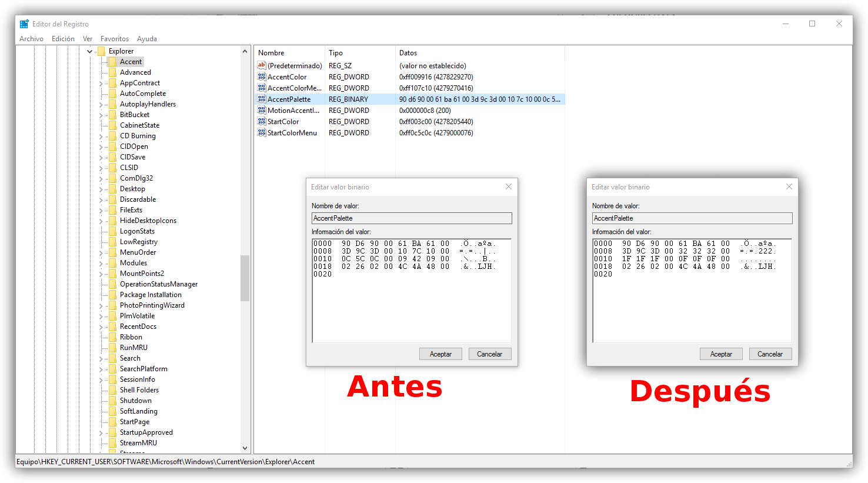Image resolution: width=868 pixels, height=483 pixels.
Task: Click the Shell Folders key folder icon
Action: (x=112, y=390)
